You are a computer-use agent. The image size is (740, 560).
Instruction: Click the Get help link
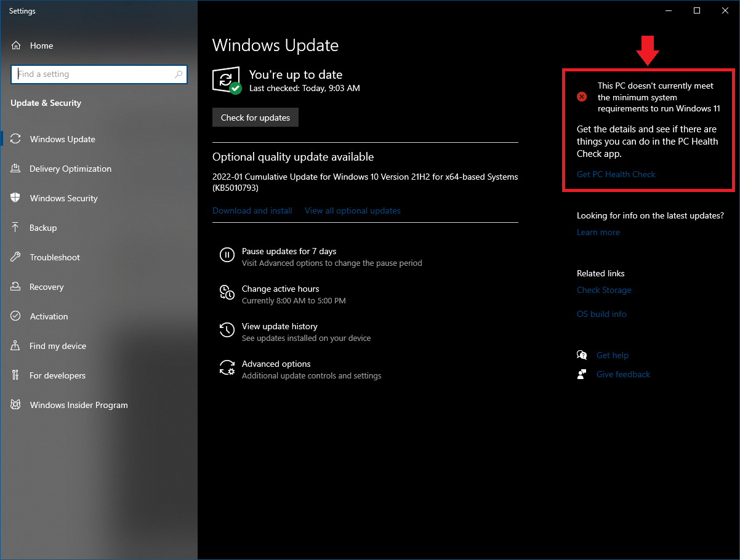click(613, 355)
